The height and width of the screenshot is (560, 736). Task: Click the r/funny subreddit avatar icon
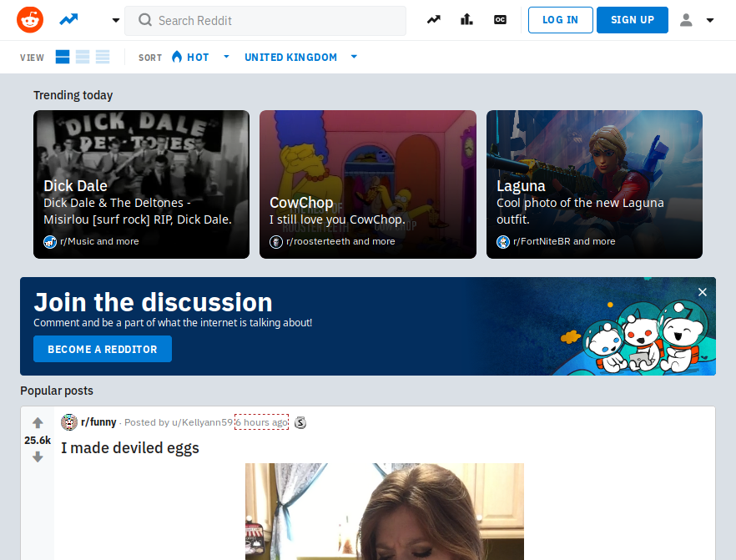(x=69, y=422)
